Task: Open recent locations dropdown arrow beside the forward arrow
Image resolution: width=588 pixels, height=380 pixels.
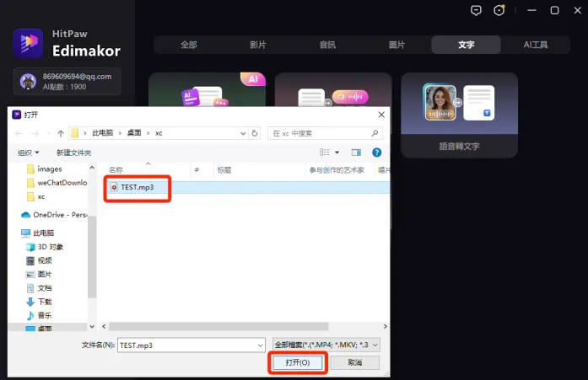Action: 49,133
